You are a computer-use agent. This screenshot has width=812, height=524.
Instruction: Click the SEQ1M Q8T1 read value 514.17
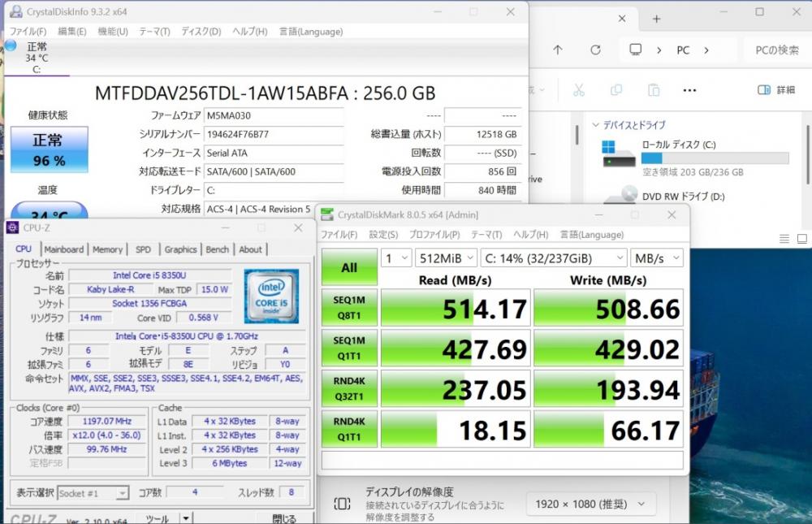[456, 309]
